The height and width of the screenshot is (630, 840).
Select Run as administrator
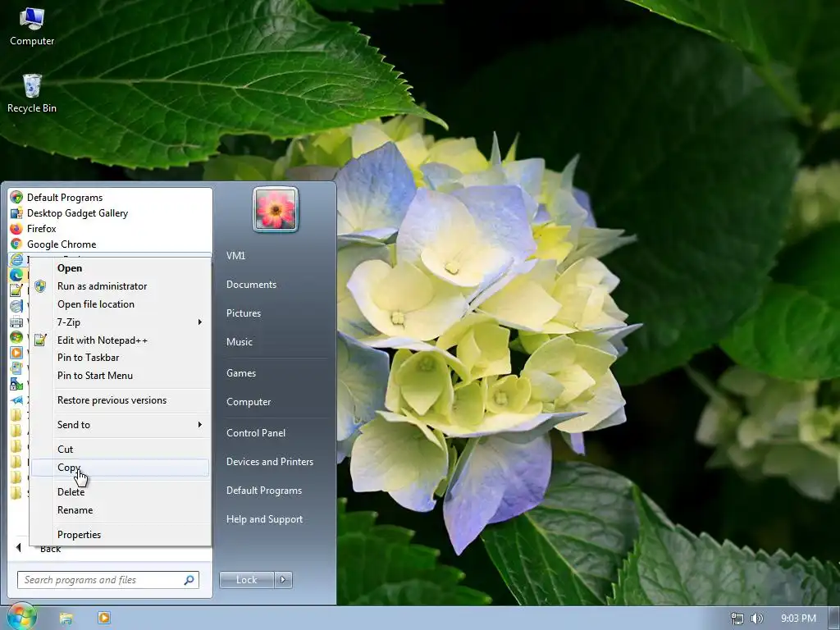(x=103, y=286)
